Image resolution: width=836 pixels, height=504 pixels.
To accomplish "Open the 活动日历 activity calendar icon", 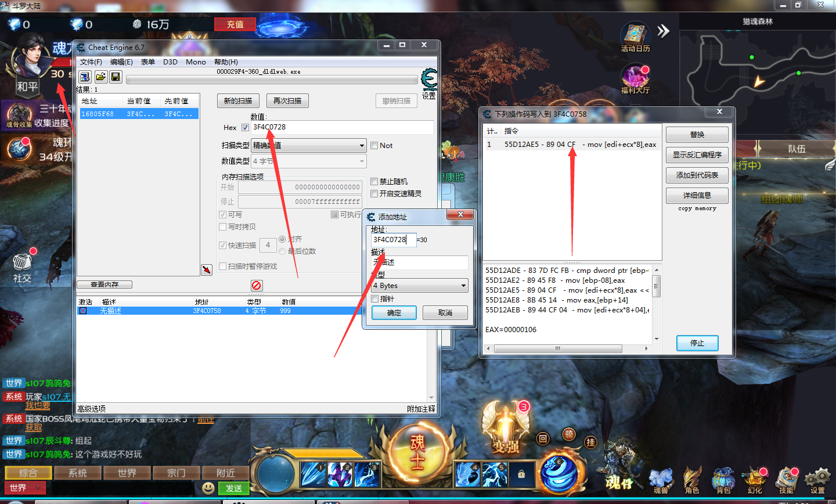I will pos(635,37).
